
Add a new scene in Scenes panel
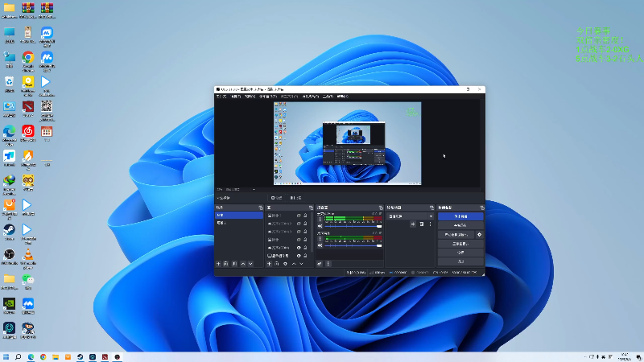[218, 264]
